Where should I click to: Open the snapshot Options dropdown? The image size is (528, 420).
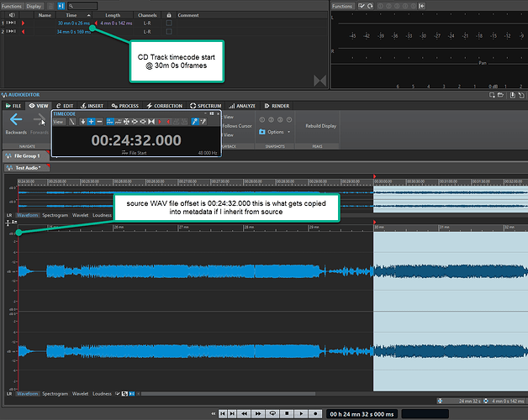coord(275,132)
